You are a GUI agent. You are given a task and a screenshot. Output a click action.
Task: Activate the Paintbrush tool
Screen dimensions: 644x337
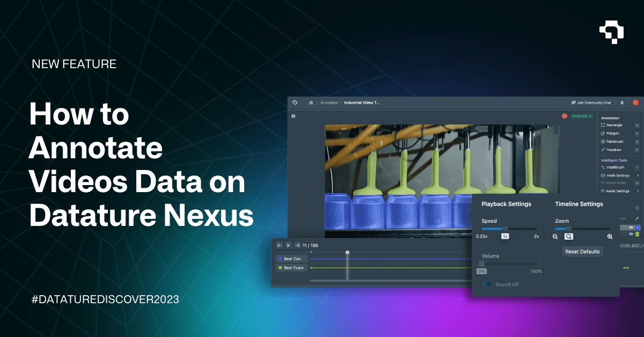click(615, 141)
